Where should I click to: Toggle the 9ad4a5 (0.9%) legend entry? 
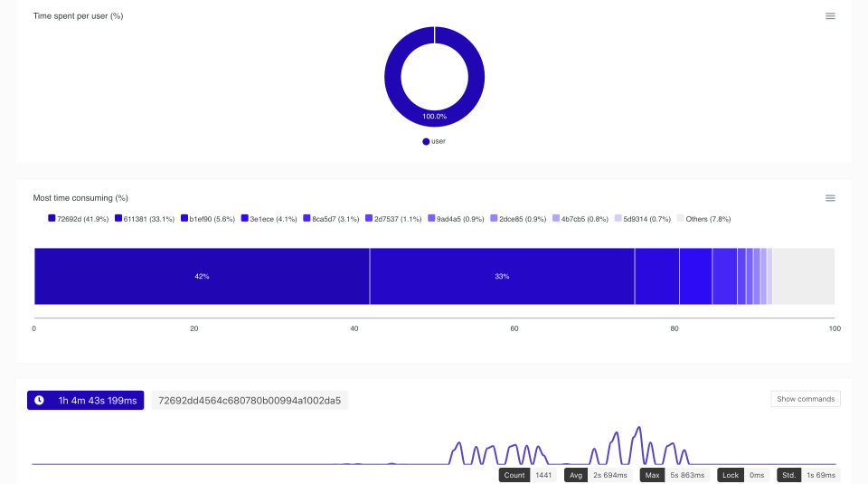point(456,219)
